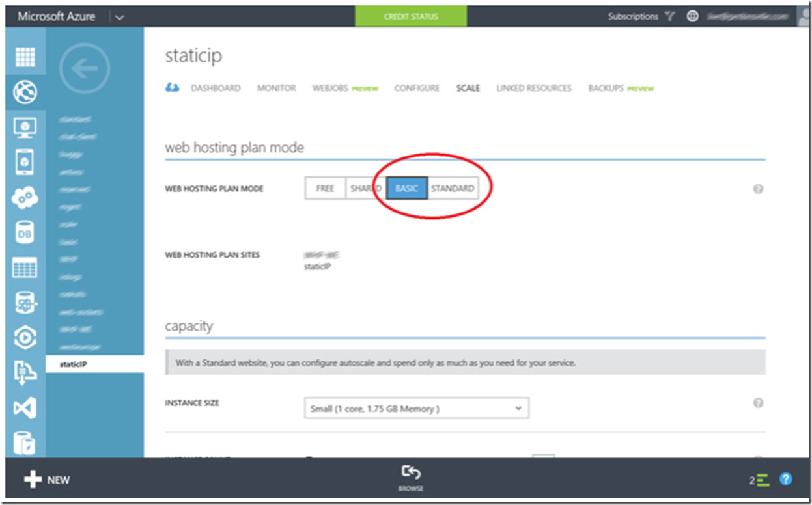812x505 pixels.
Task: Open help for web hosting plan mode
Action: pos(758,189)
